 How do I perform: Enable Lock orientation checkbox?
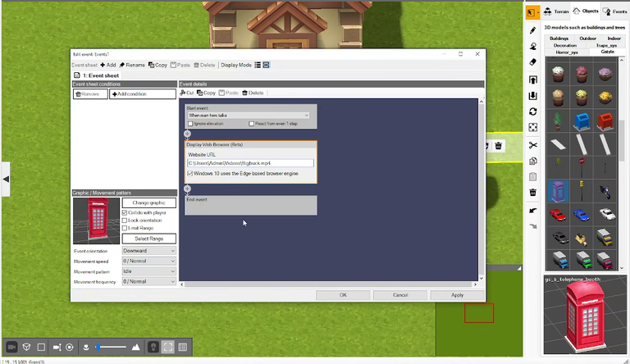tap(125, 221)
